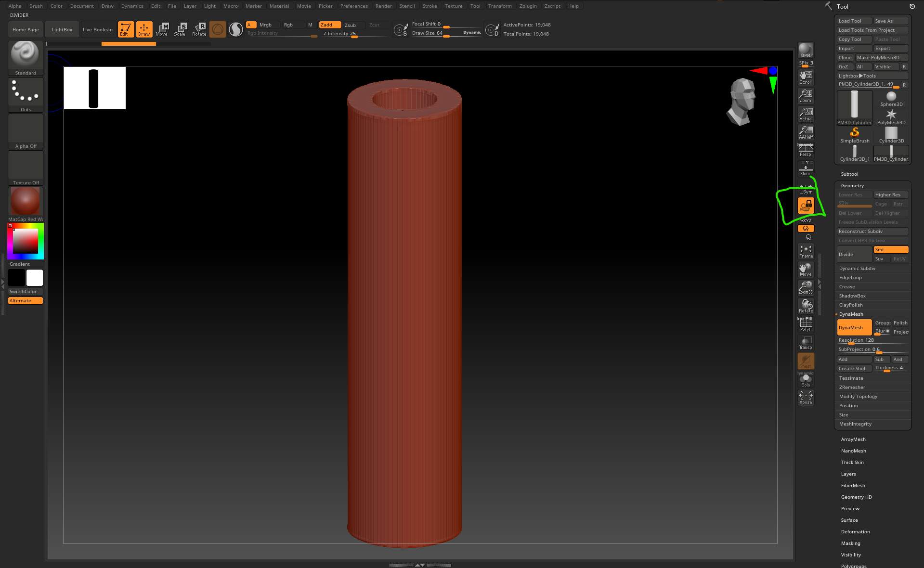Collapse the DynaMesh subsection header
Screen dimensions: 924x568
(851, 314)
